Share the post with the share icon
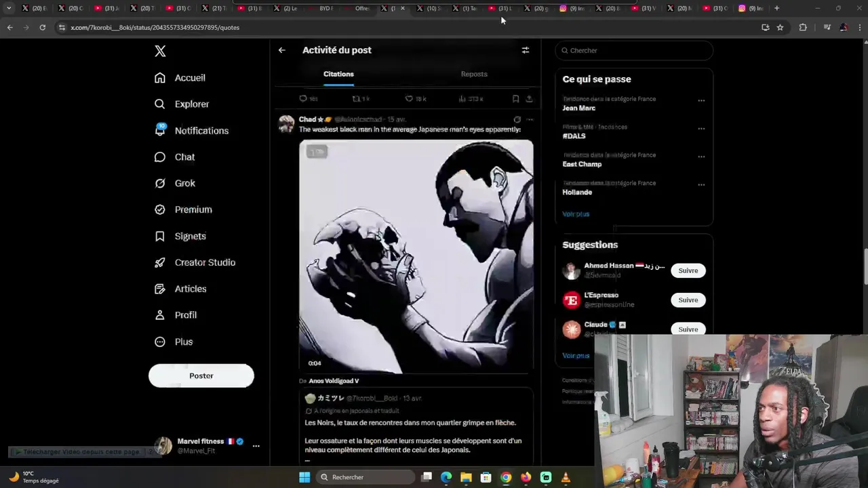Image resolution: width=868 pixels, height=488 pixels. [x=529, y=99]
